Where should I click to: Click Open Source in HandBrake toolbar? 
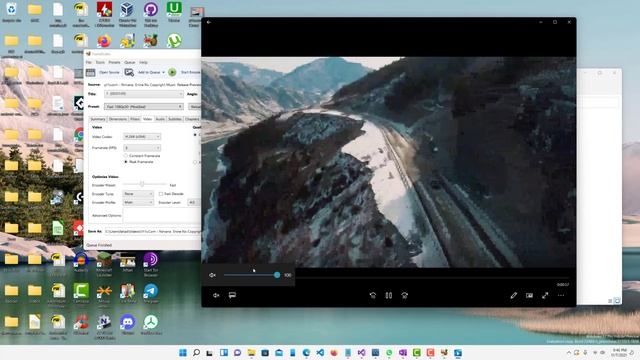click(103, 72)
